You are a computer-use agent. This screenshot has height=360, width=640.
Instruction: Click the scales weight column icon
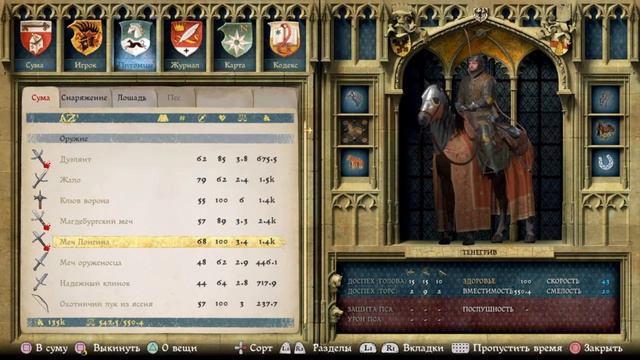242,118
